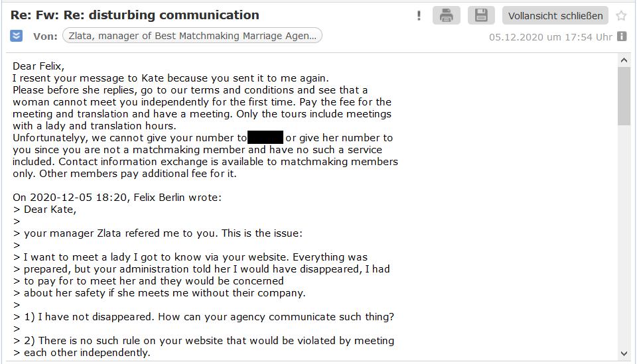Click the word 'Unfortunatelyy' in the message body

pyautogui.click(x=51, y=138)
